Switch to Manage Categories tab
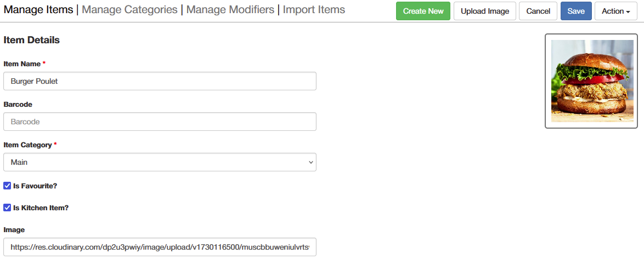The height and width of the screenshot is (265, 644). click(130, 9)
